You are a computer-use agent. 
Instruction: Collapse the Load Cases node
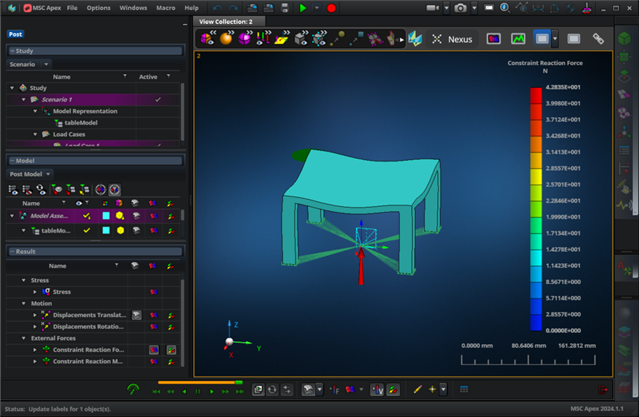(x=35, y=134)
